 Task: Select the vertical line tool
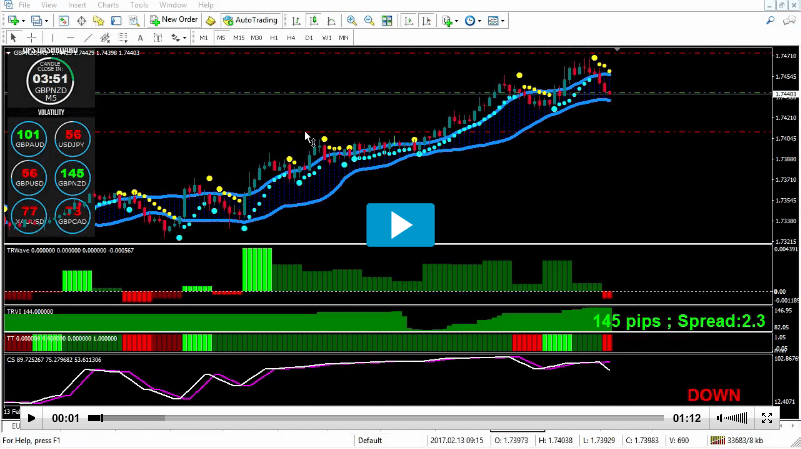[52, 37]
